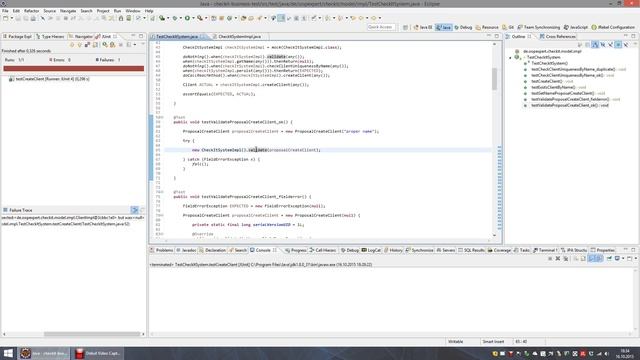This screenshot has width=640, height=360.
Task: Switch to the Git perspective
Action: click(508, 27)
